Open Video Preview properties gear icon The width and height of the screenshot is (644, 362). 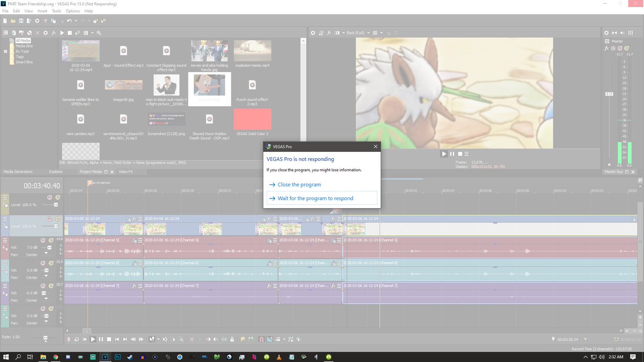click(x=313, y=33)
